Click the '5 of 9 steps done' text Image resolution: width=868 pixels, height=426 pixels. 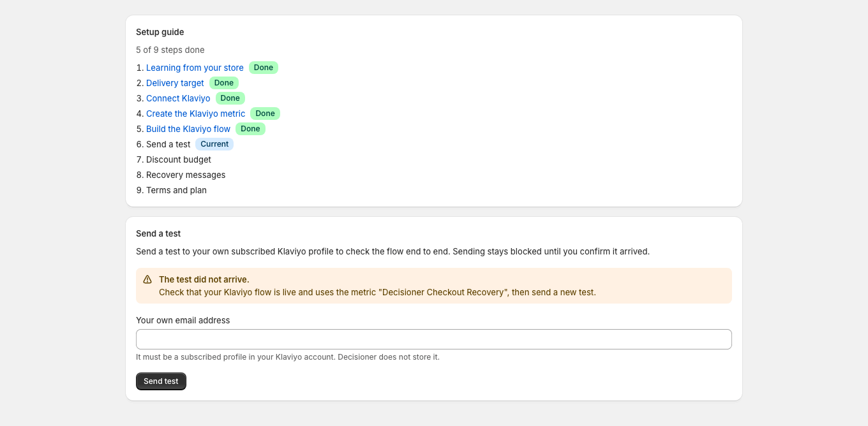coord(170,50)
